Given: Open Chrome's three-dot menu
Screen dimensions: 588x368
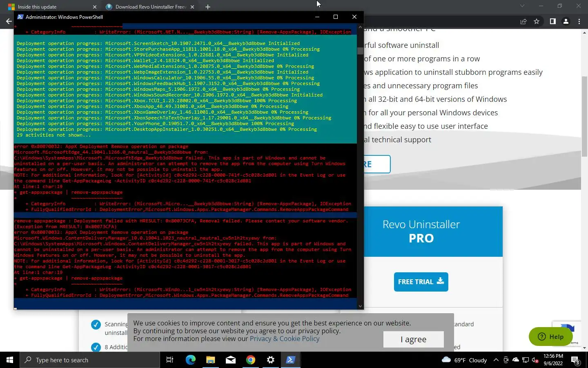Looking at the screenshot, I should (579, 21).
